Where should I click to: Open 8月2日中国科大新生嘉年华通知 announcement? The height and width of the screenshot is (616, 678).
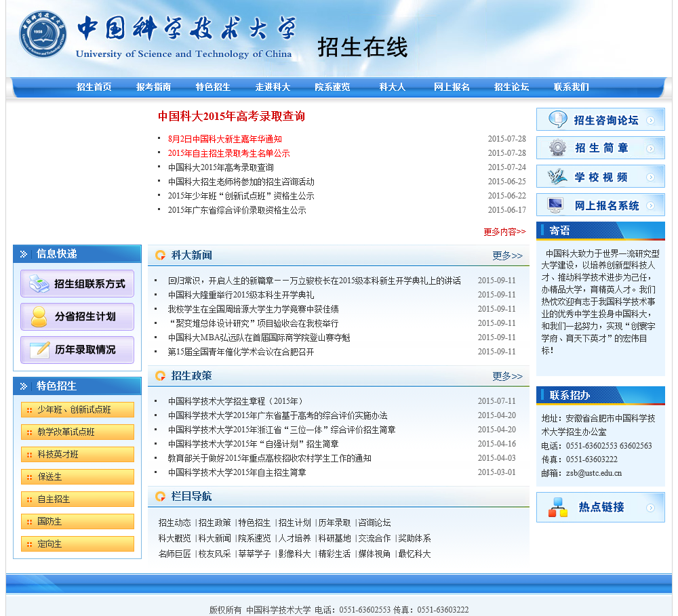click(x=225, y=139)
